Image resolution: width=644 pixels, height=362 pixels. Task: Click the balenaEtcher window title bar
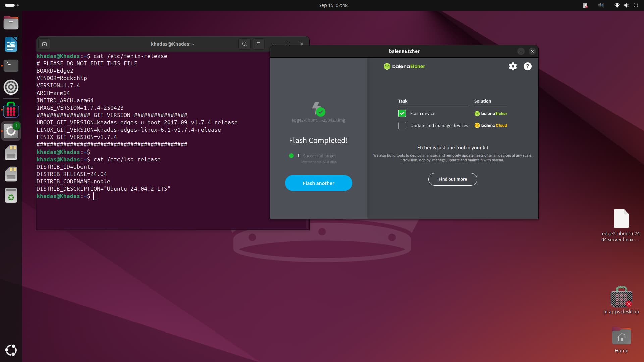[404, 51]
